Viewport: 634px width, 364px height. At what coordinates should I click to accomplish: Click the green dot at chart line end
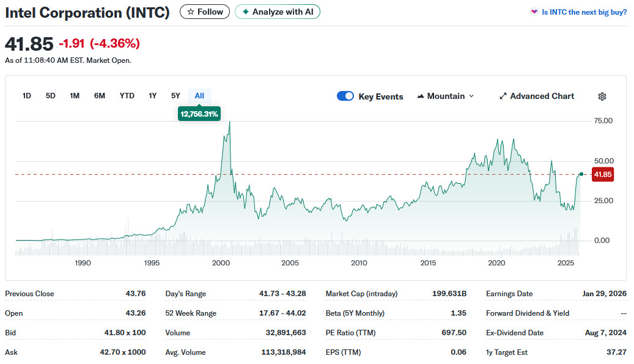tap(580, 174)
